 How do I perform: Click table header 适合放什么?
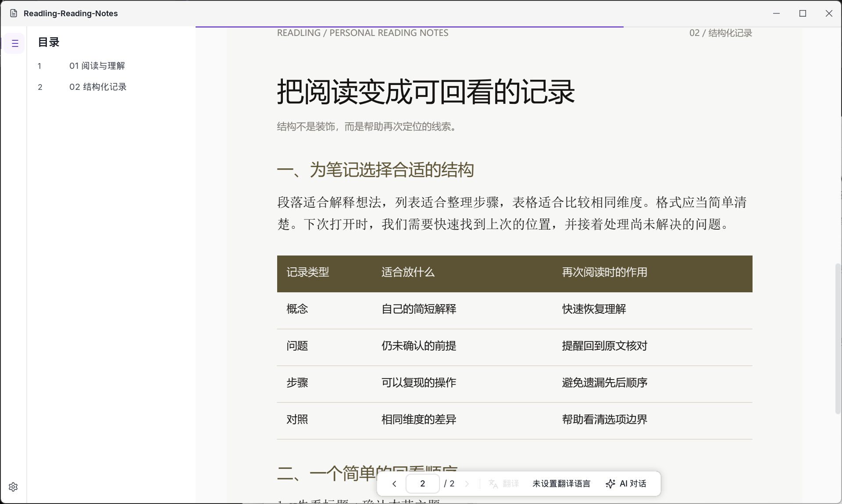[408, 272]
